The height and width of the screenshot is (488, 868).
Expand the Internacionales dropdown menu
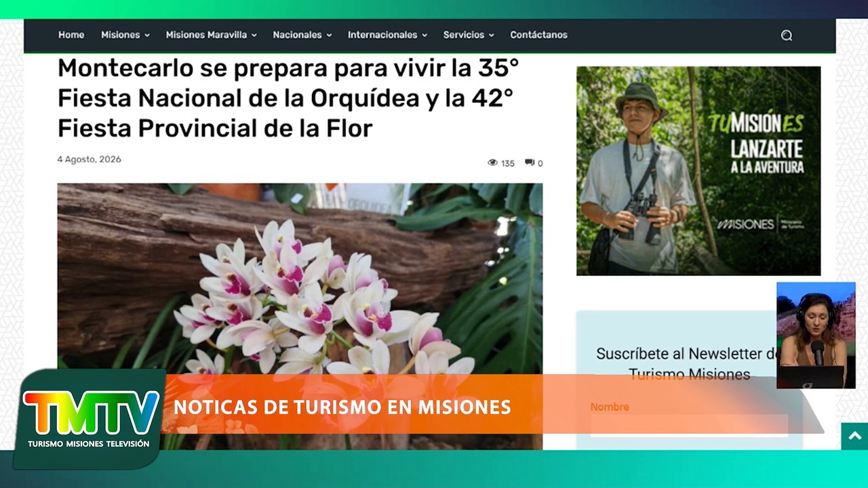pos(387,35)
